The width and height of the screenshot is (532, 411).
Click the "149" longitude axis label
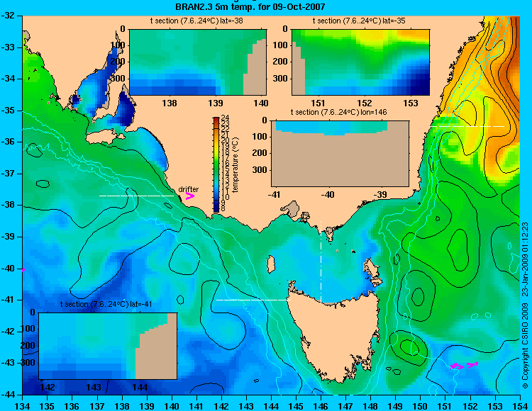coord(396,406)
